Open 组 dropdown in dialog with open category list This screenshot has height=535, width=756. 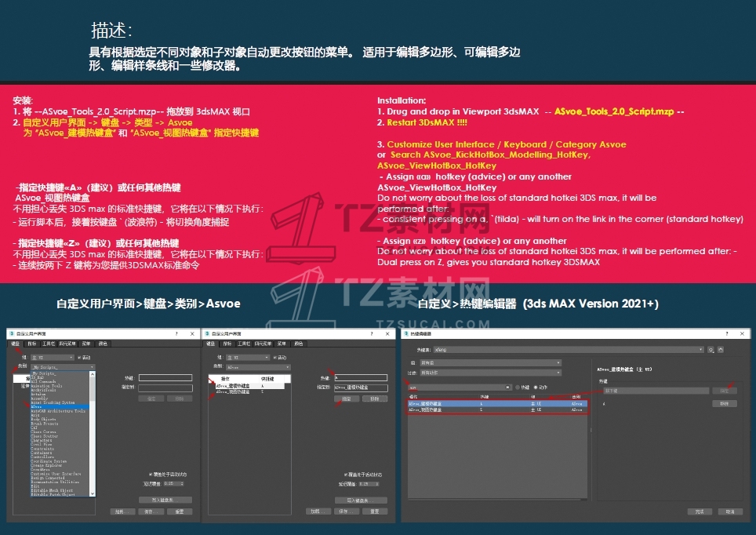(x=53, y=358)
